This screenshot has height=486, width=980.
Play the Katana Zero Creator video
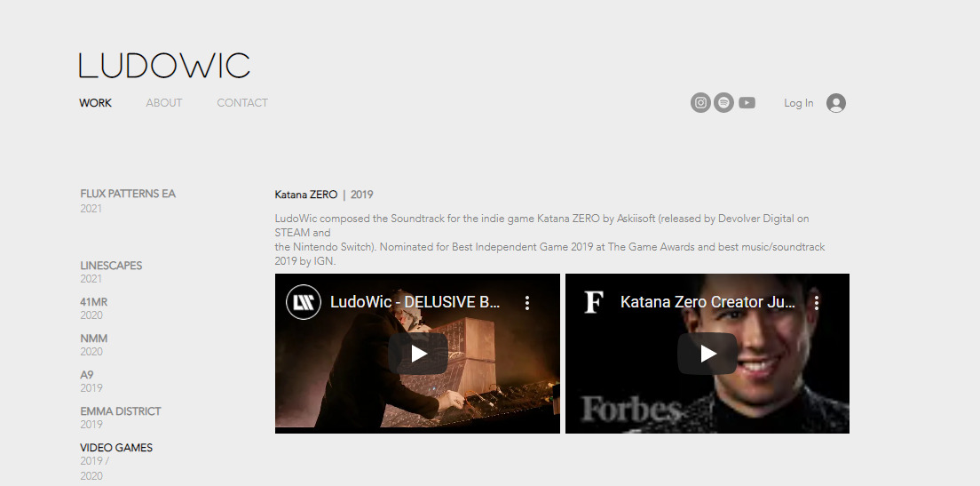click(x=707, y=354)
